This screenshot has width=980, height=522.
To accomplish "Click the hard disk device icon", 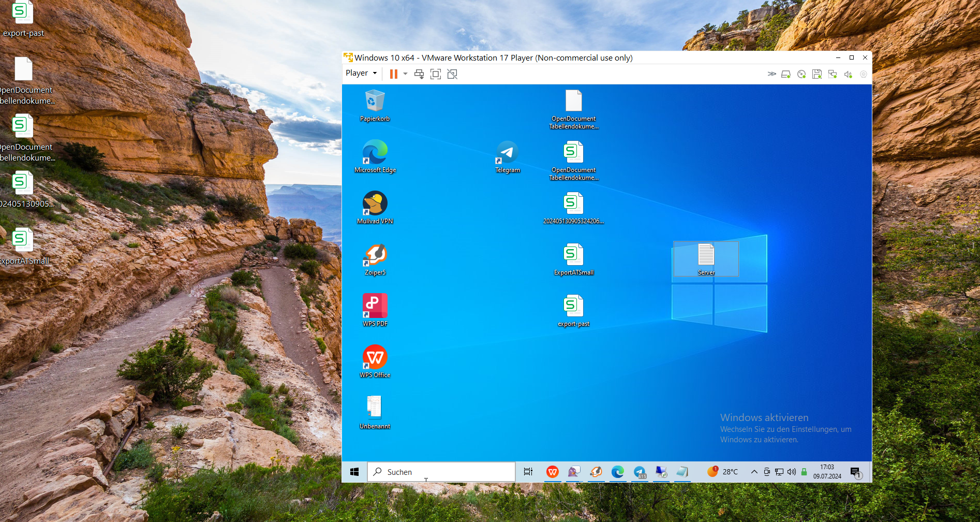I will click(x=786, y=74).
